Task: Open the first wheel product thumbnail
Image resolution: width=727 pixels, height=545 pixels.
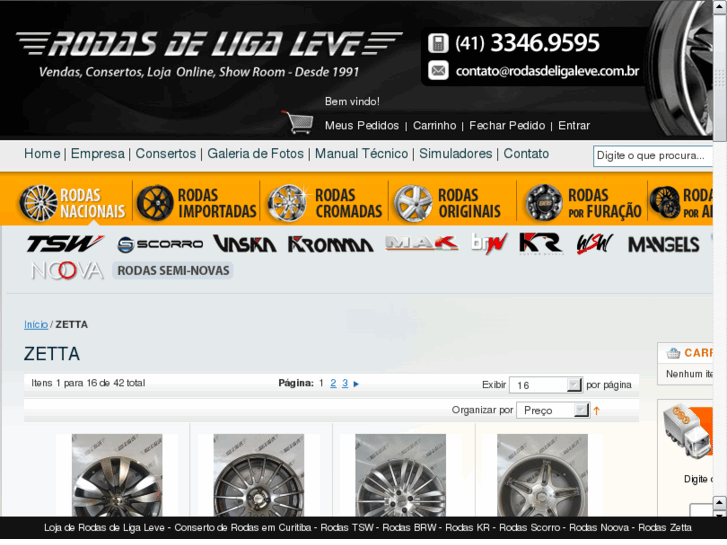Action: tap(117, 475)
